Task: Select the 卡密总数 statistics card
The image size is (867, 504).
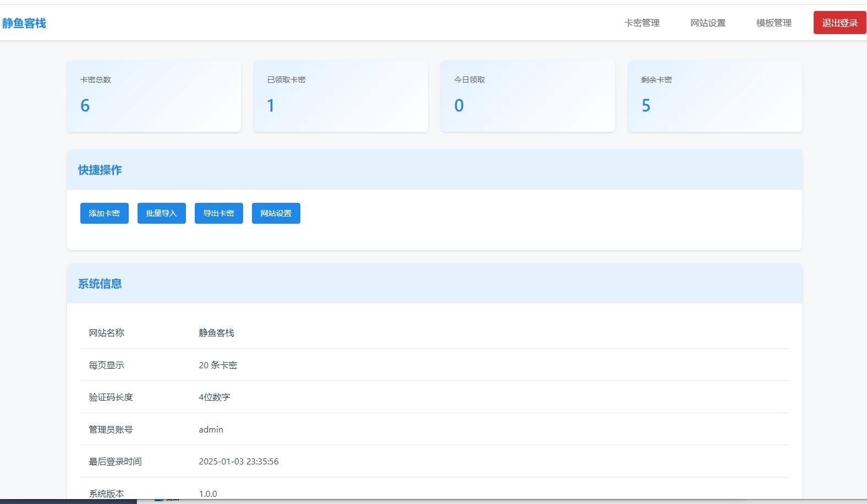Action: [154, 96]
